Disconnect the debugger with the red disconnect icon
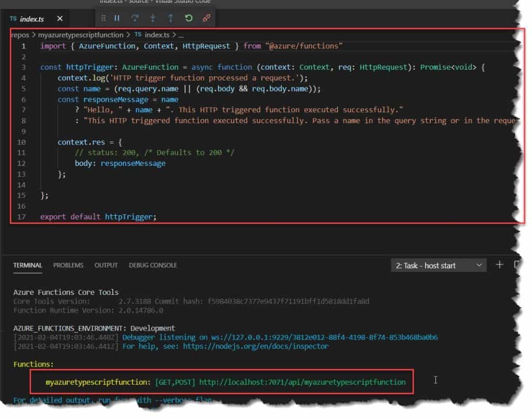The width and height of the screenshot is (532, 418). 206,18
